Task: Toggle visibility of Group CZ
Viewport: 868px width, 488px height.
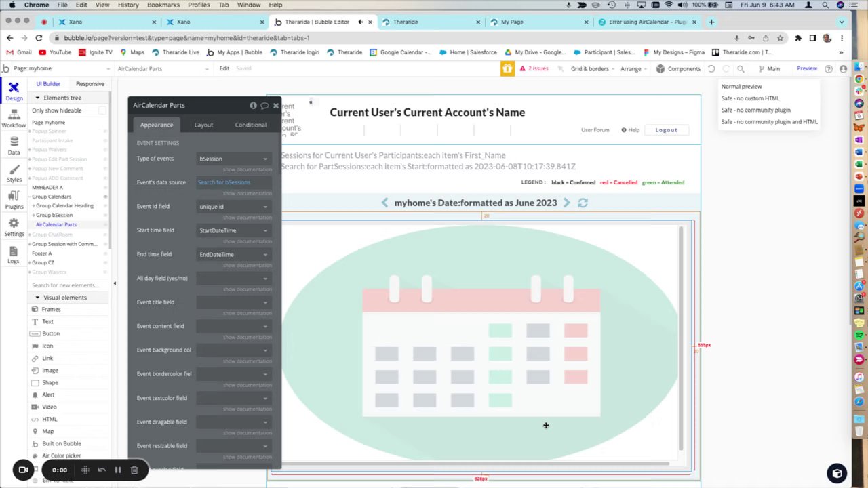Action: [105, 262]
